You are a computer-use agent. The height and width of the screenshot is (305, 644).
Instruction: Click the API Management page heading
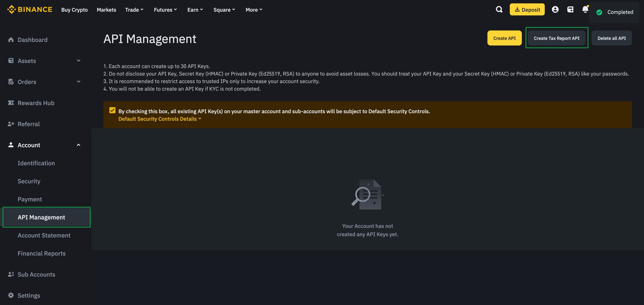point(150,39)
